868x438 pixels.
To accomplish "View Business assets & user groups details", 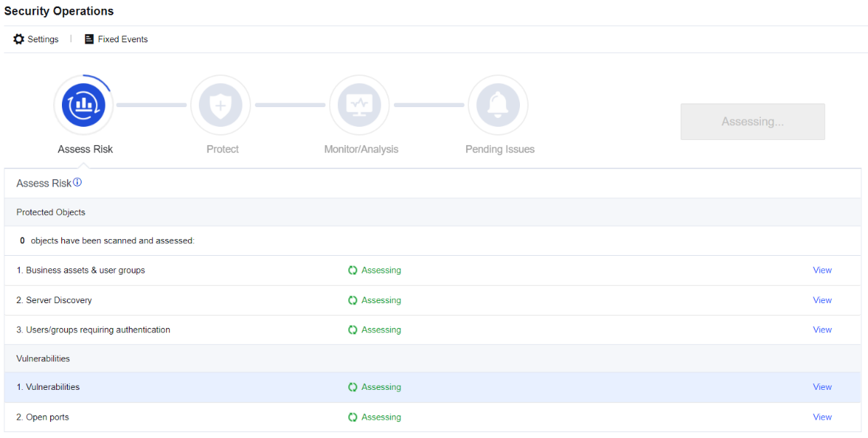I will pyautogui.click(x=822, y=270).
